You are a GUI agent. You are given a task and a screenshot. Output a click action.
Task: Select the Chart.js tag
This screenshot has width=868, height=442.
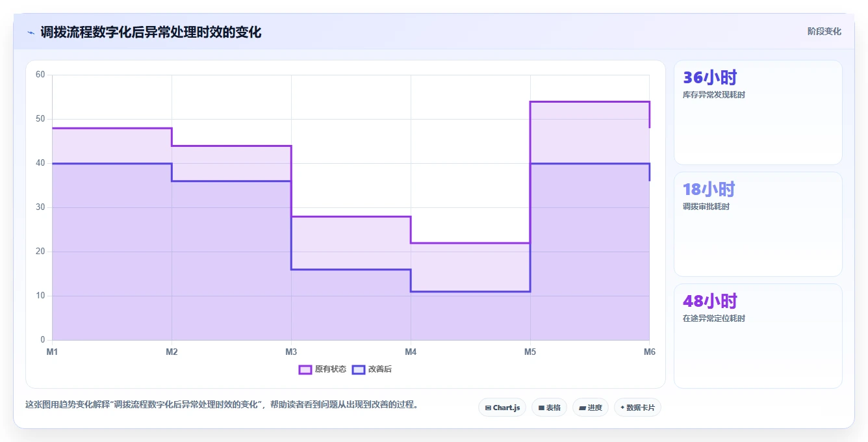pos(502,408)
